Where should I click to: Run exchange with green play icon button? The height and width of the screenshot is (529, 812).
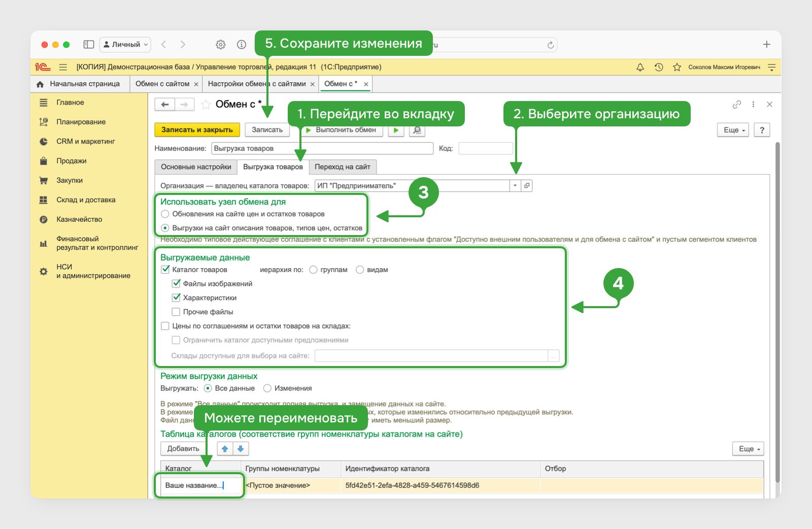pos(396,130)
